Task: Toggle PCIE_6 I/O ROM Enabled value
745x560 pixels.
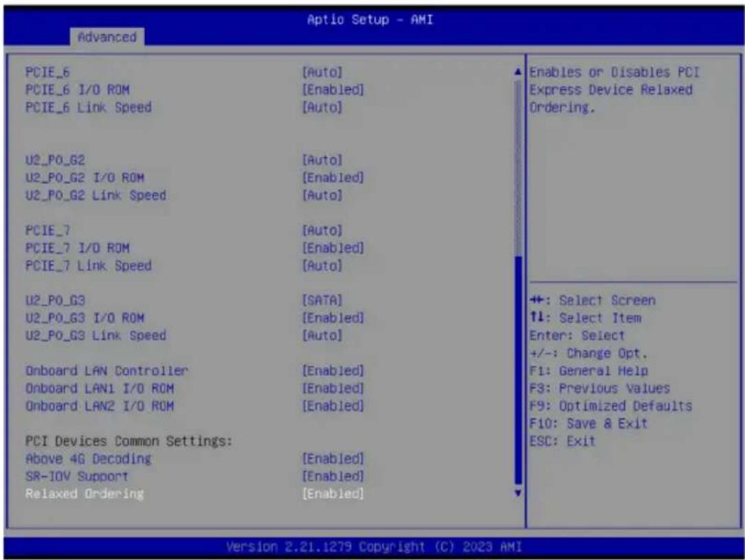Action: tap(333, 90)
